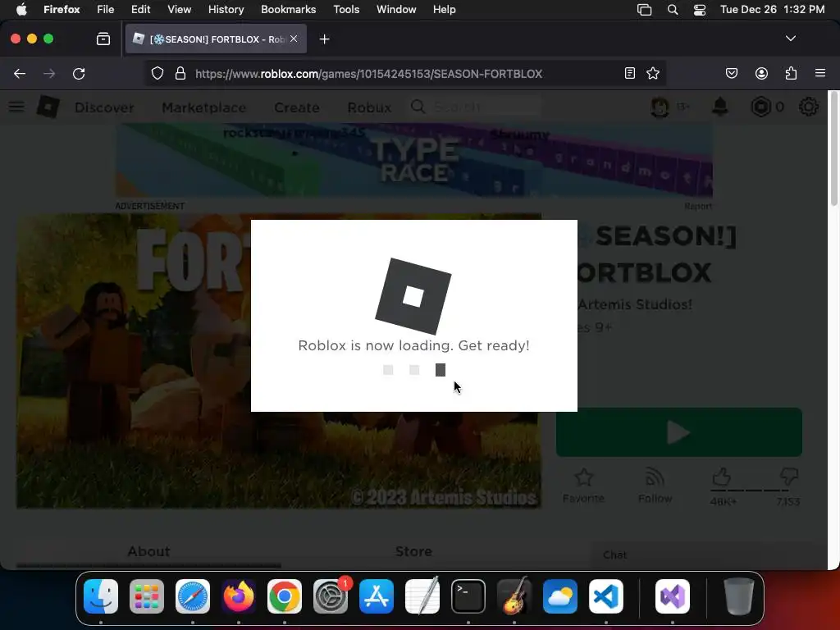840x630 pixels.
Task: Open the View menu
Action: (179, 9)
